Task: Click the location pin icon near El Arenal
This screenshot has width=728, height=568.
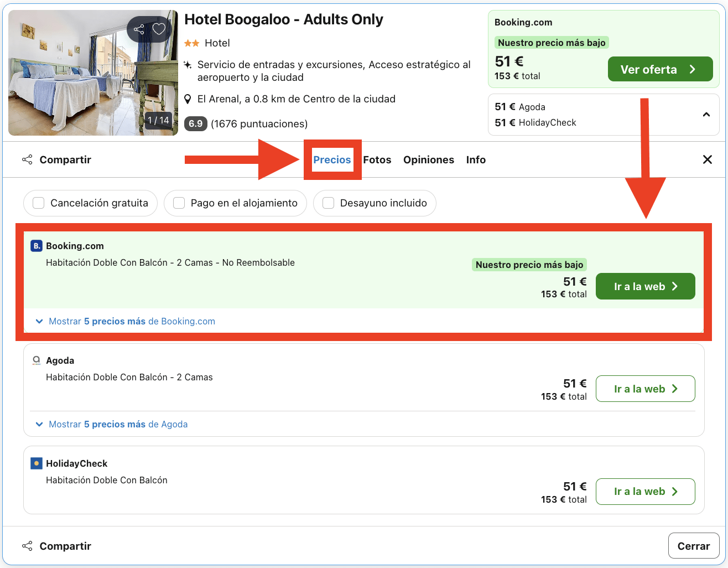Action: point(189,99)
